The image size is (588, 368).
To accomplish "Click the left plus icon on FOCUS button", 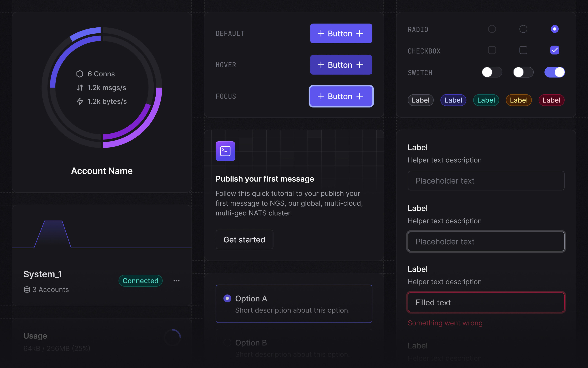I will (x=321, y=96).
